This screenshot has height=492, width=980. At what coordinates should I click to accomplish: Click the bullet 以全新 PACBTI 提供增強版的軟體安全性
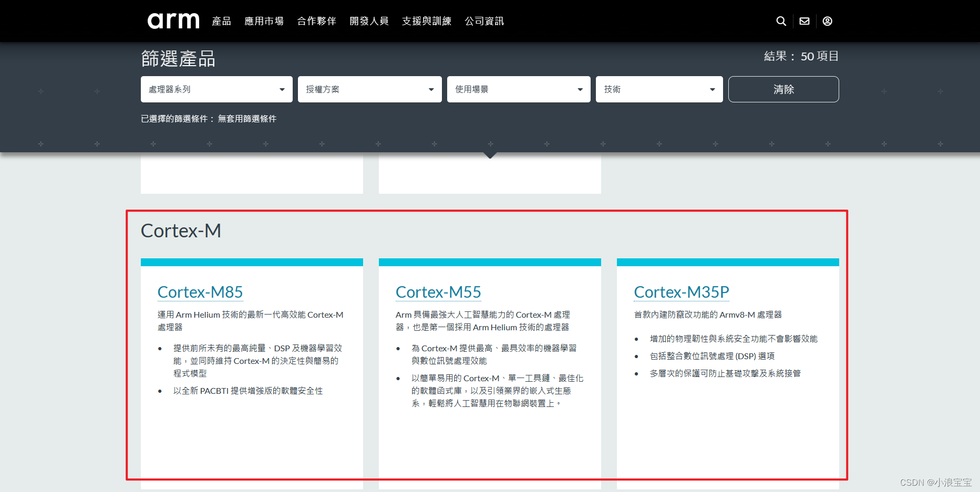248,391
